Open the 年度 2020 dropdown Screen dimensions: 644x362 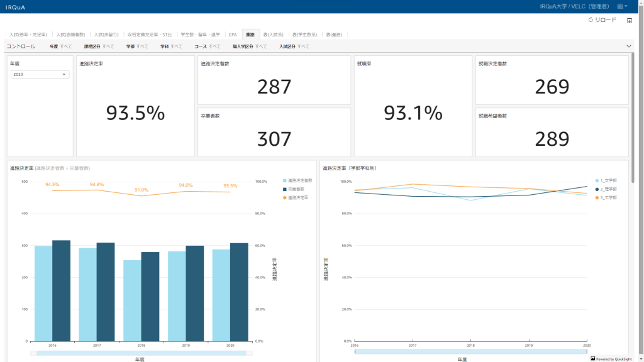[x=40, y=74]
